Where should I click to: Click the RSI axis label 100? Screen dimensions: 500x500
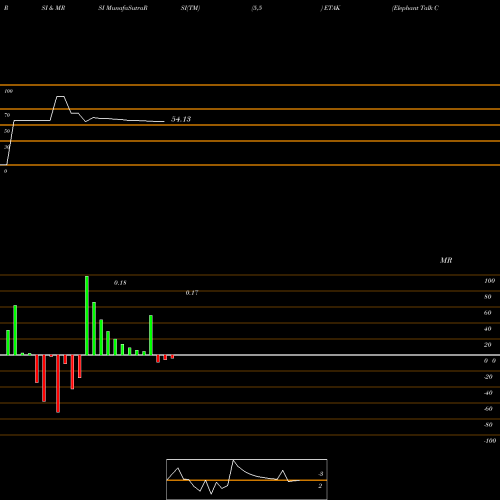point(9,91)
